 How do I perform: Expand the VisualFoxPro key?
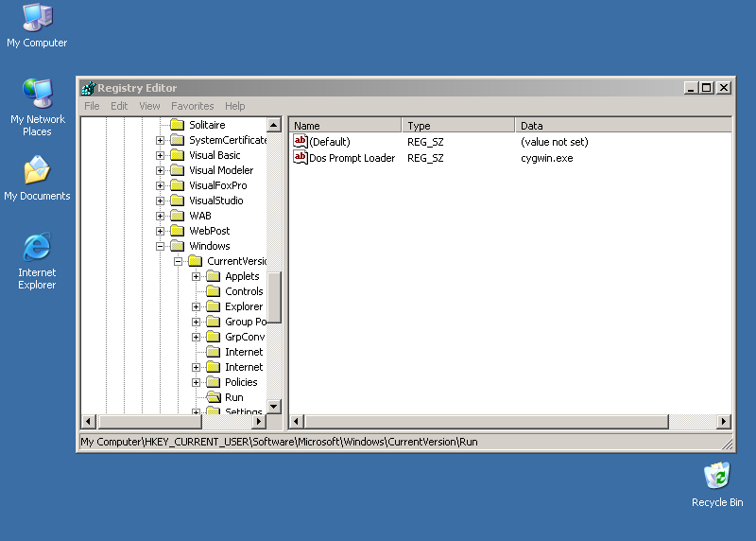coord(160,185)
